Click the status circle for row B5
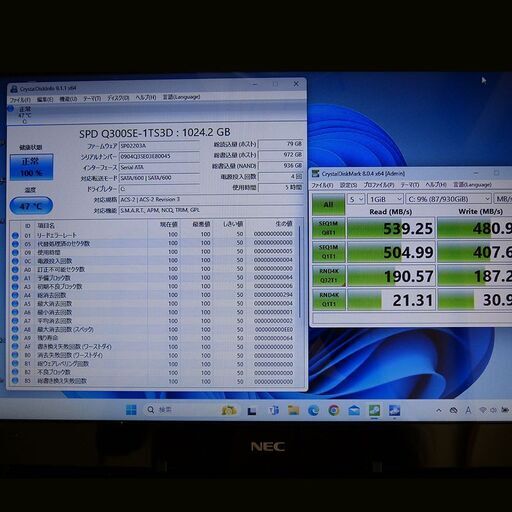512x512 pixels. coord(15,381)
